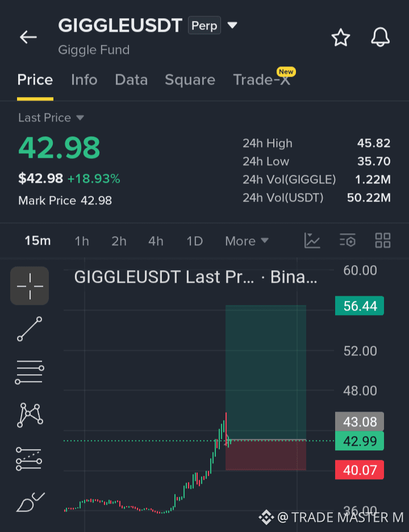Open chart type line icon
This screenshot has height=532, width=409.
click(x=312, y=241)
